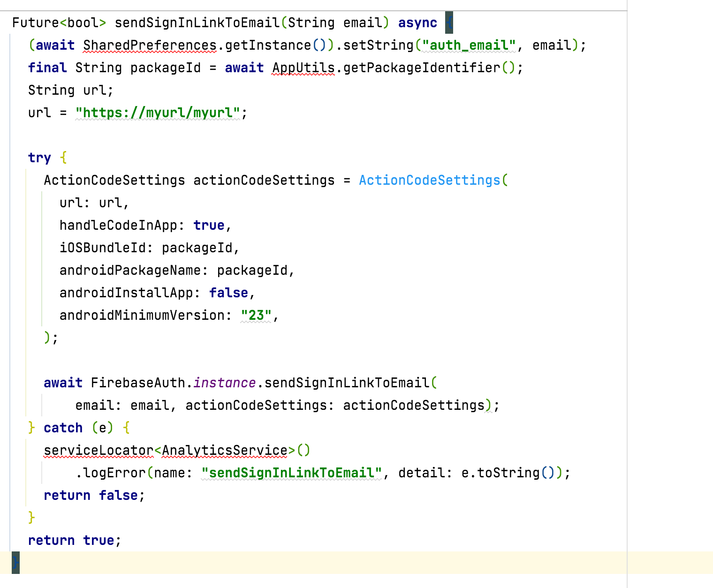Screen dimensions: 713x588
Task: Click the catch keyword
Action: tap(63, 428)
